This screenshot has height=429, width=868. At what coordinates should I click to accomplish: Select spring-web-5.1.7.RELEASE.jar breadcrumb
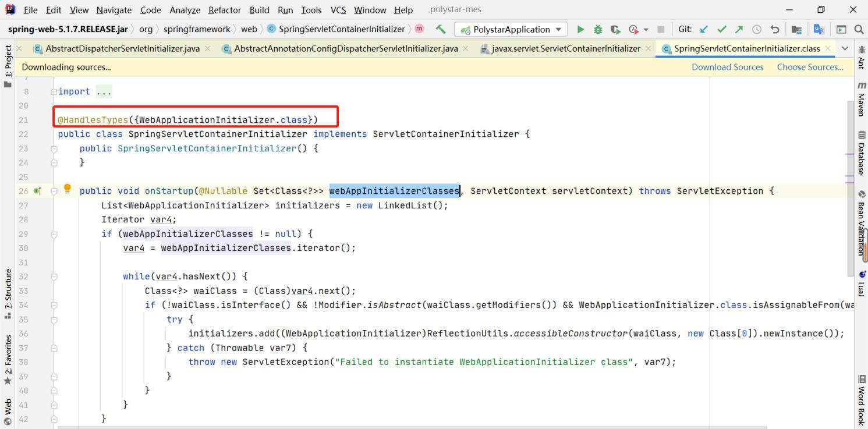click(69, 29)
